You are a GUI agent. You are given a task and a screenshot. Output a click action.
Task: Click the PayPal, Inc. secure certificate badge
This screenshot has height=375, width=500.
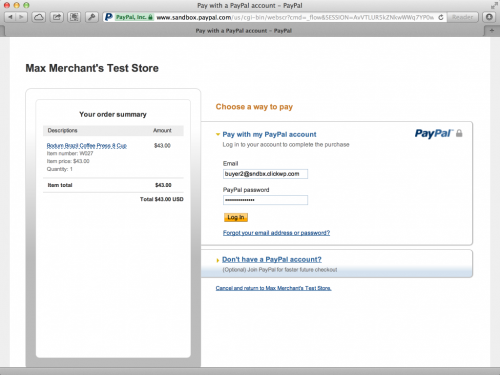pos(134,17)
